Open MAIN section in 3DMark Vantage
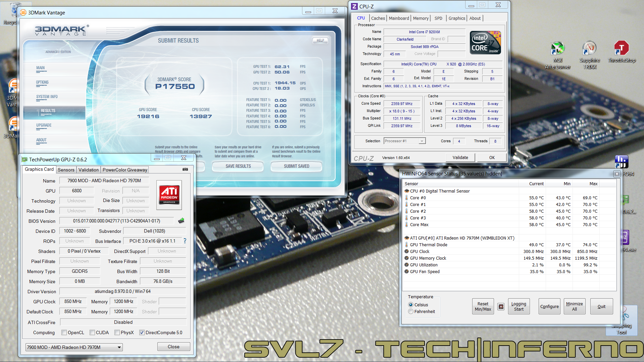Viewport: 644px width, 362px height. [41, 68]
